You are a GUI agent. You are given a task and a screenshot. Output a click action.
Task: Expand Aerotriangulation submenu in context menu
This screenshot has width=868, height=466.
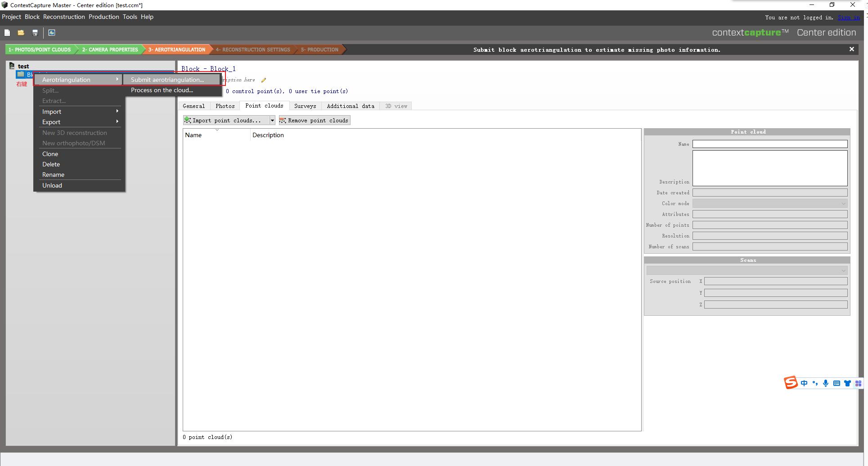click(78, 80)
